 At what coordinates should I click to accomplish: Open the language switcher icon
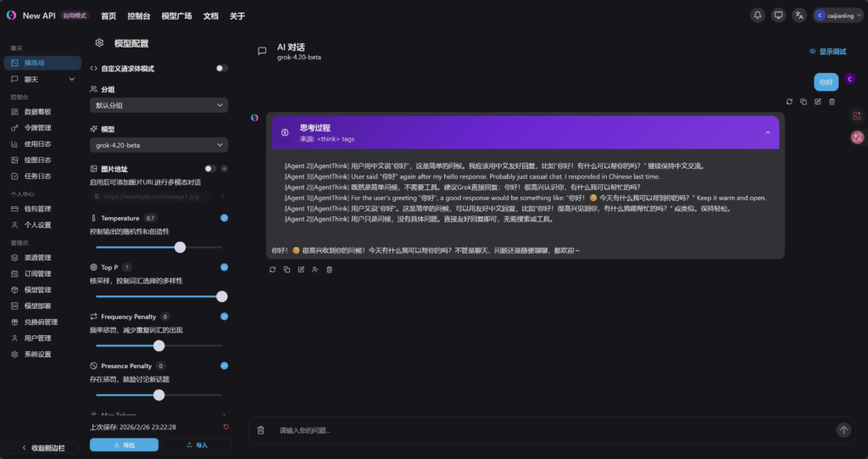pos(799,15)
